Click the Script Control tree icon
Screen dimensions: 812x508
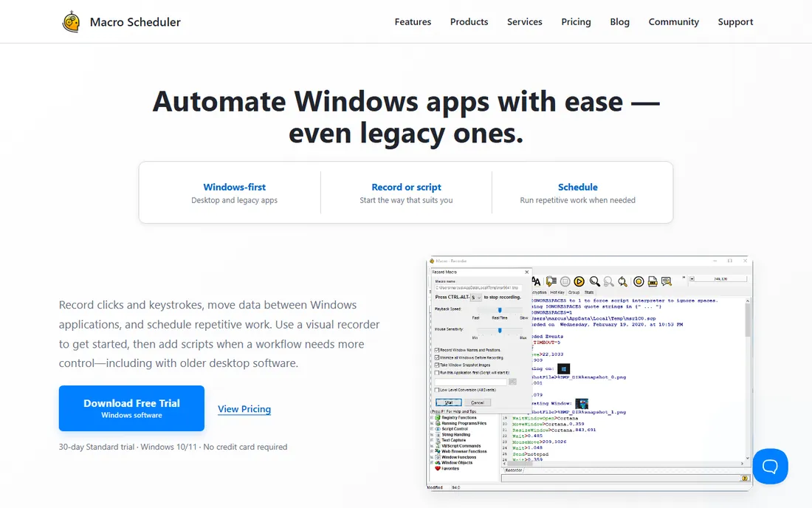pos(438,429)
